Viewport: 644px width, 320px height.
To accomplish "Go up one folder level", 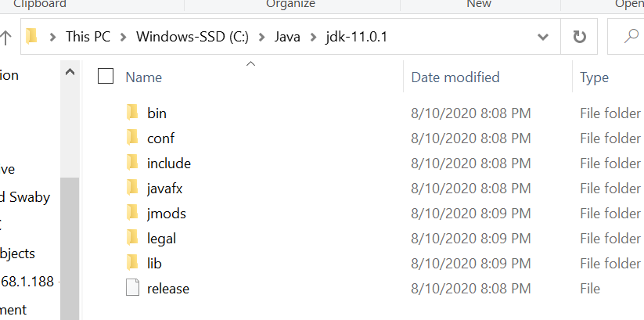I will (5, 37).
